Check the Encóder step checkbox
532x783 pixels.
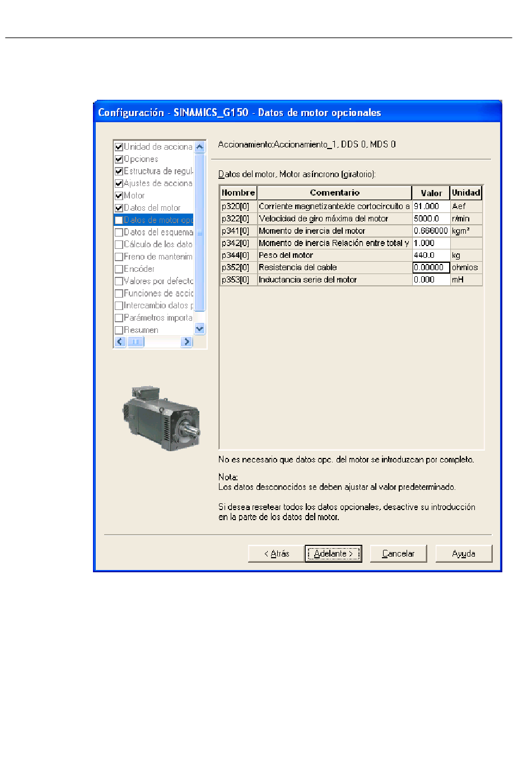119,269
